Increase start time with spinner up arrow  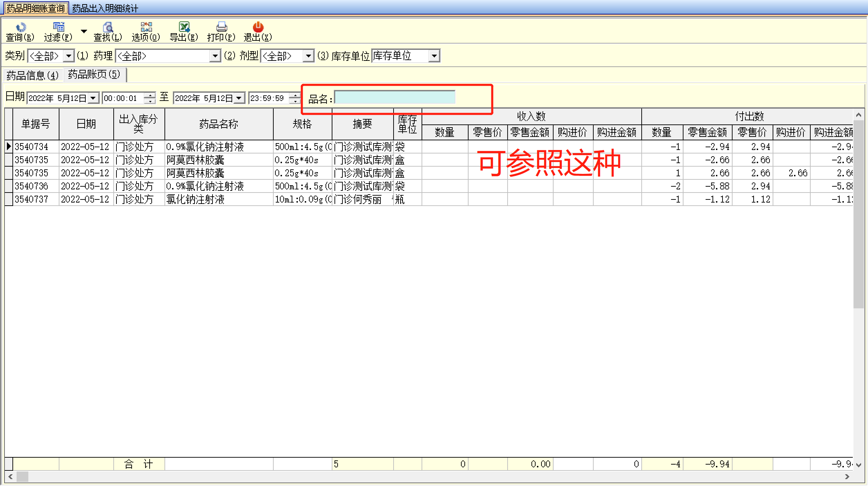(x=150, y=95)
